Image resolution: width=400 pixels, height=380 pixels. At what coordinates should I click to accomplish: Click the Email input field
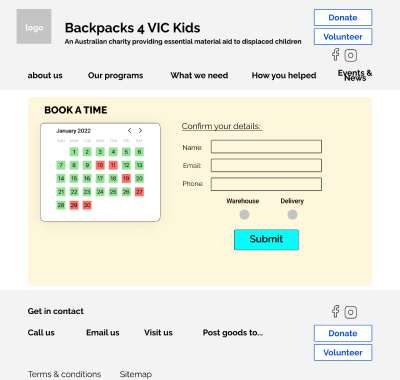266,165
